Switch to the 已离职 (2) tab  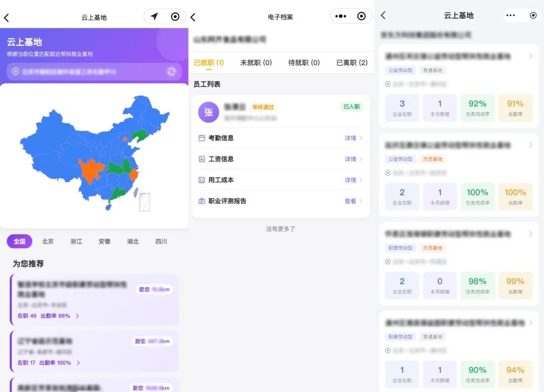[x=352, y=63]
